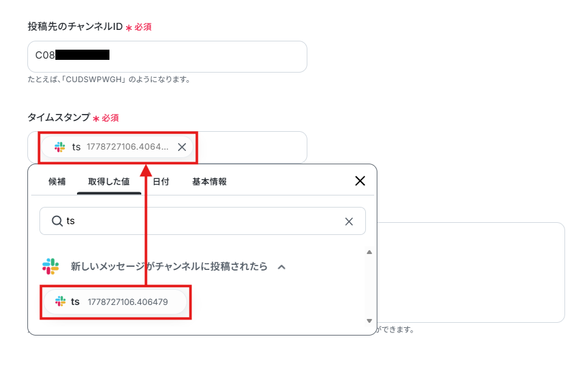
Task: Clear the ts search text
Action: [349, 222]
